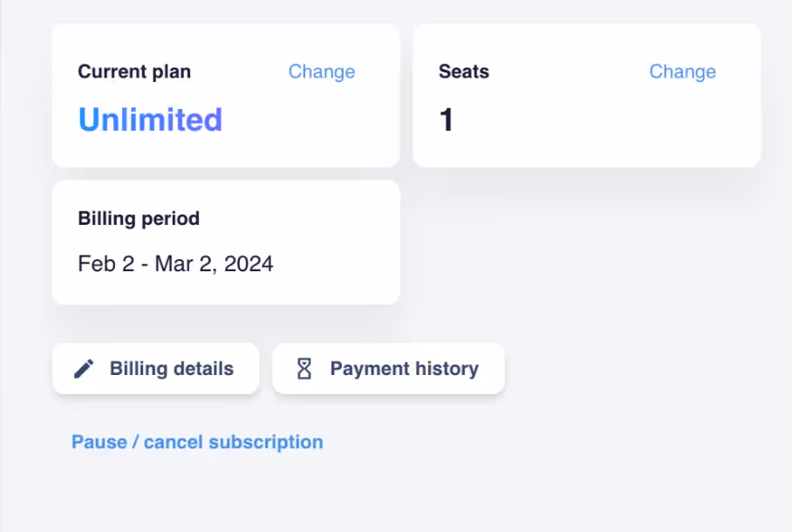The image size is (792, 532).
Task: Open Payment history
Action: tap(388, 369)
